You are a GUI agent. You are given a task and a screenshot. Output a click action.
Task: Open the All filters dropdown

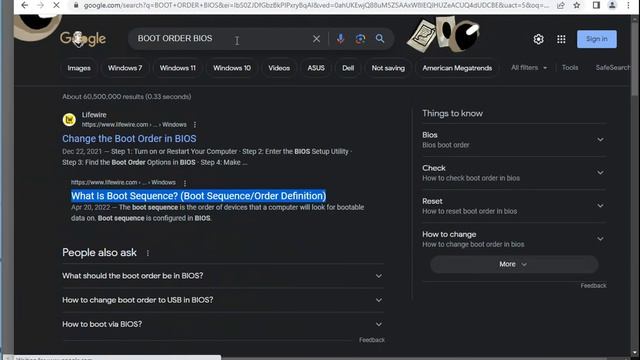click(x=529, y=68)
